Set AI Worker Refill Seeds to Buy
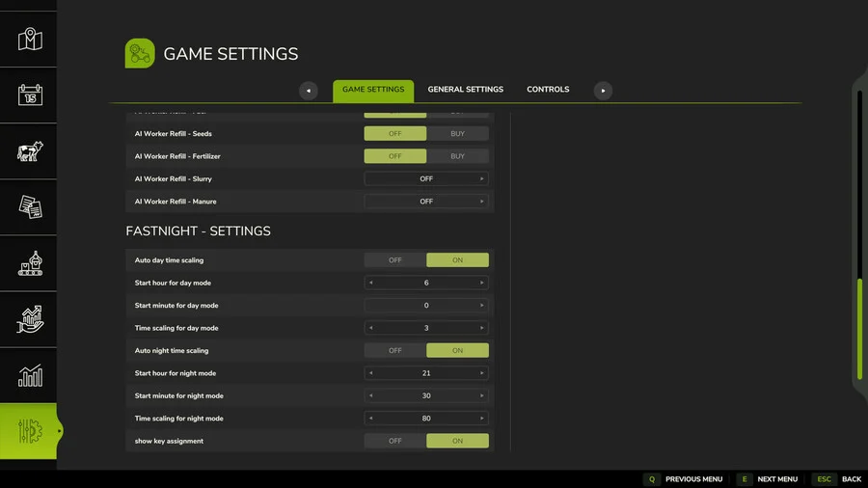The height and width of the screenshot is (488, 868). click(457, 134)
